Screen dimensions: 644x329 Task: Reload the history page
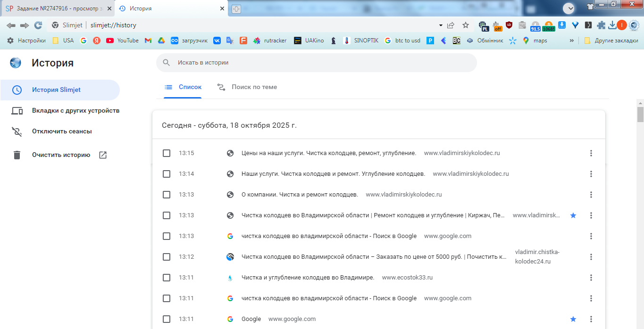point(38,25)
